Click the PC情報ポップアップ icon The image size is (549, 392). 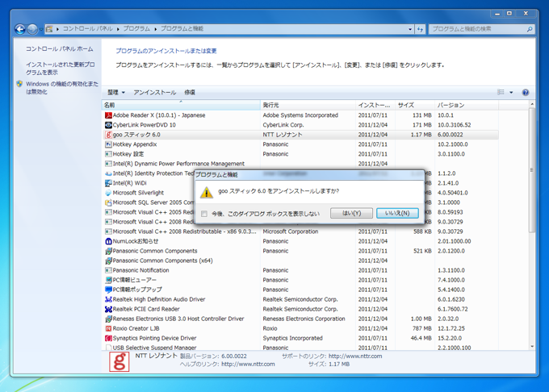(x=108, y=290)
